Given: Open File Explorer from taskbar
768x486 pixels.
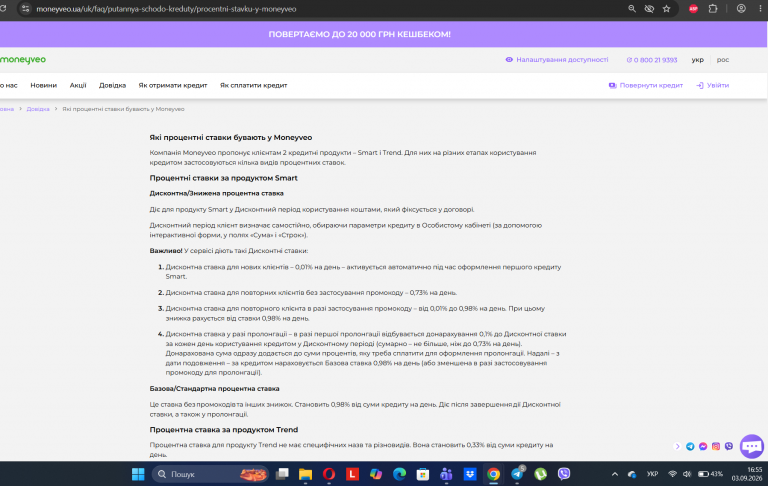Looking at the screenshot, I should click(x=305, y=474).
